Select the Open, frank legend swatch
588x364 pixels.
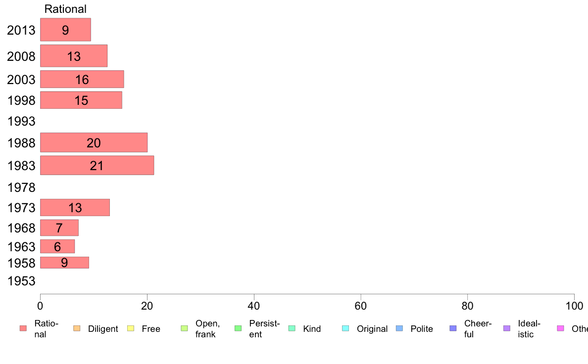pyautogui.click(x=184, y=328)
